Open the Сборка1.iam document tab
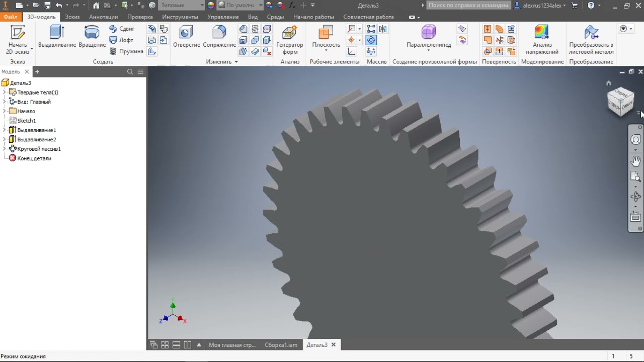The image size is (644, 362). (281, 345)
